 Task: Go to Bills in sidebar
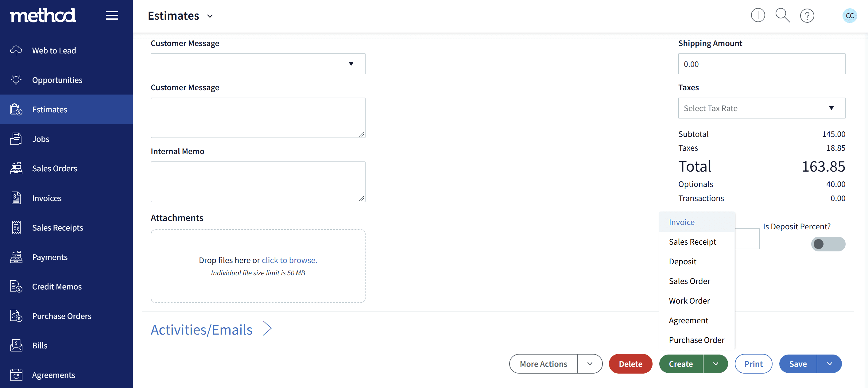[x=66, y=346]
